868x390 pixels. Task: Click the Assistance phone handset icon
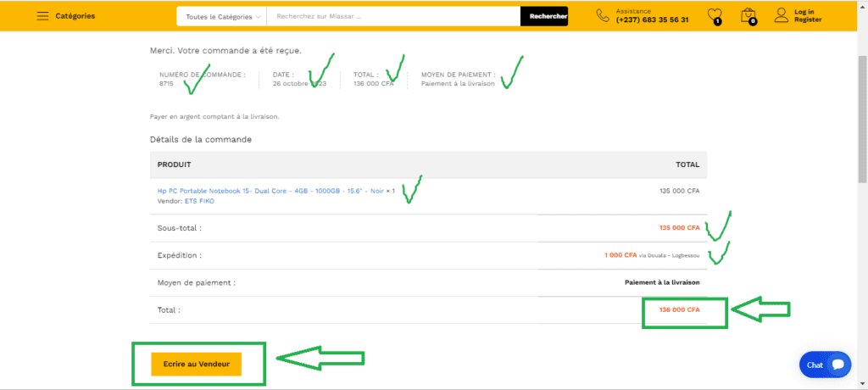(603, 15)
